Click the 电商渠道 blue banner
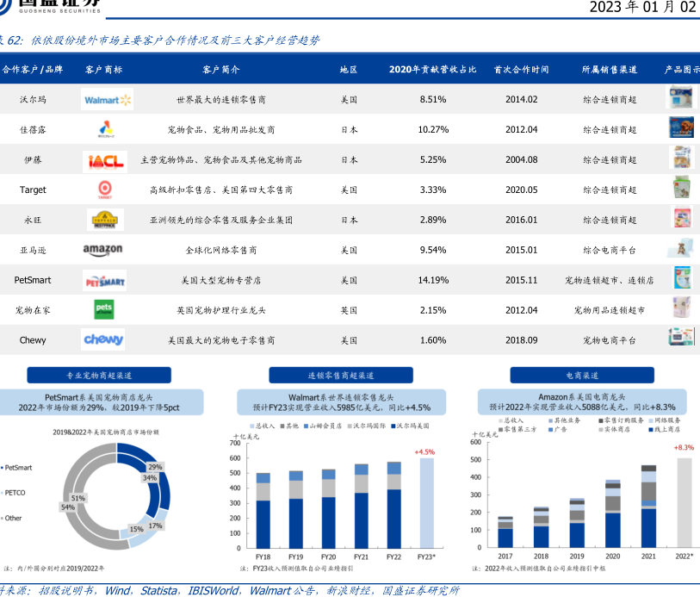Viewport: 700px width, 597px height. tap(582, 376)
